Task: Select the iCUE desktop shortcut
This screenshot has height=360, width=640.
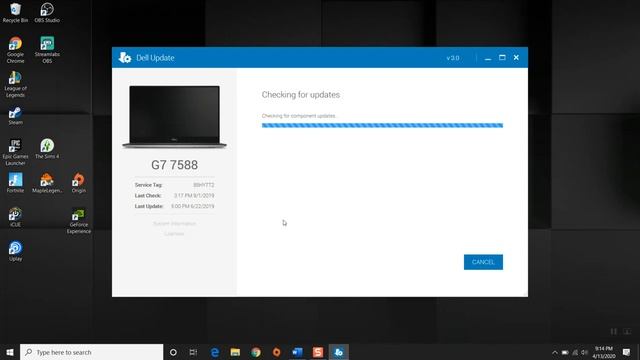Action: (x=16, y=217)
